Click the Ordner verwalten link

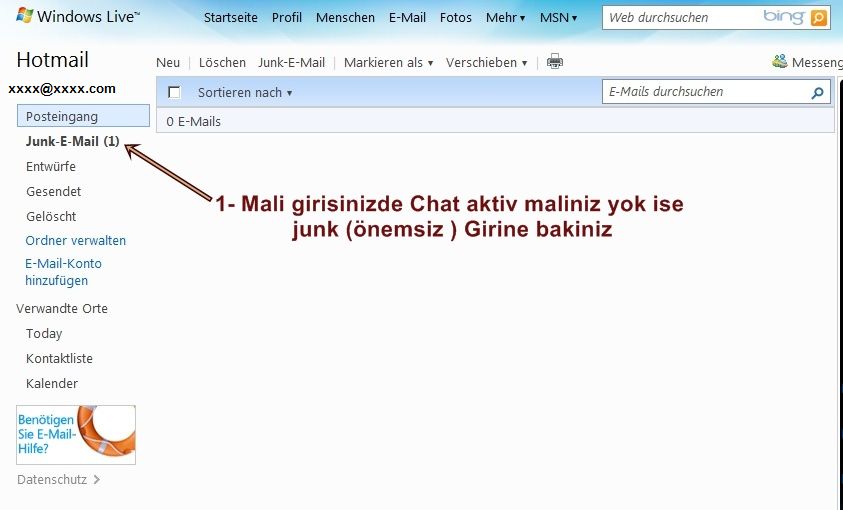pos(75,241)
